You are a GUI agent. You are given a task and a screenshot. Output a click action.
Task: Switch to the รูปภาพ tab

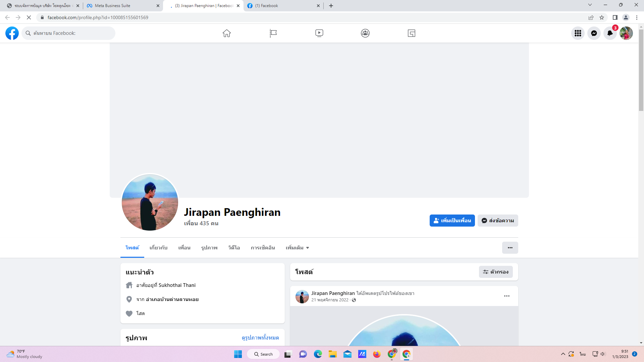coord(209,248)
